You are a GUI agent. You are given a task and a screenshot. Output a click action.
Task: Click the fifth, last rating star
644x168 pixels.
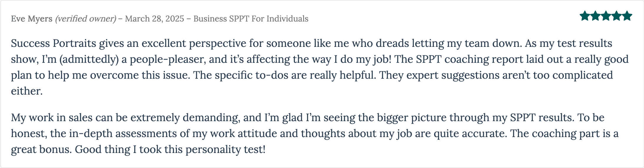tap(627, 16)
